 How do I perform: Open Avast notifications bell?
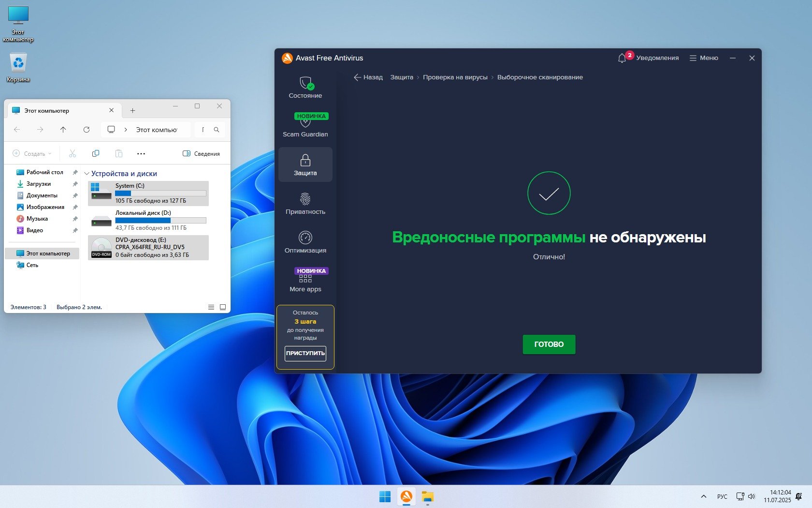pyautogui.click(x=622, y=58)
